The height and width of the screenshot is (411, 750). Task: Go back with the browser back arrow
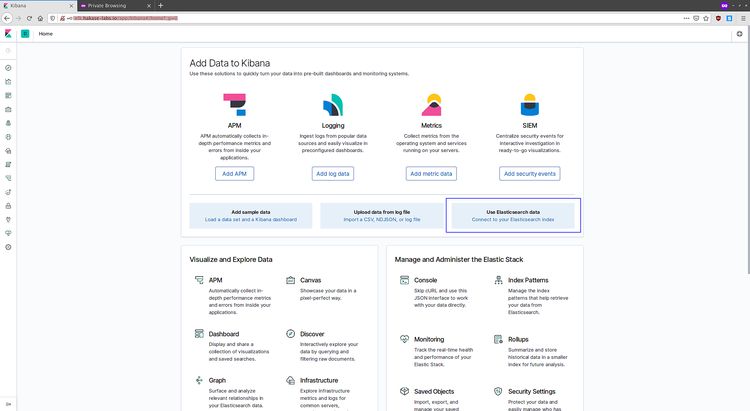tap(7, 18)
